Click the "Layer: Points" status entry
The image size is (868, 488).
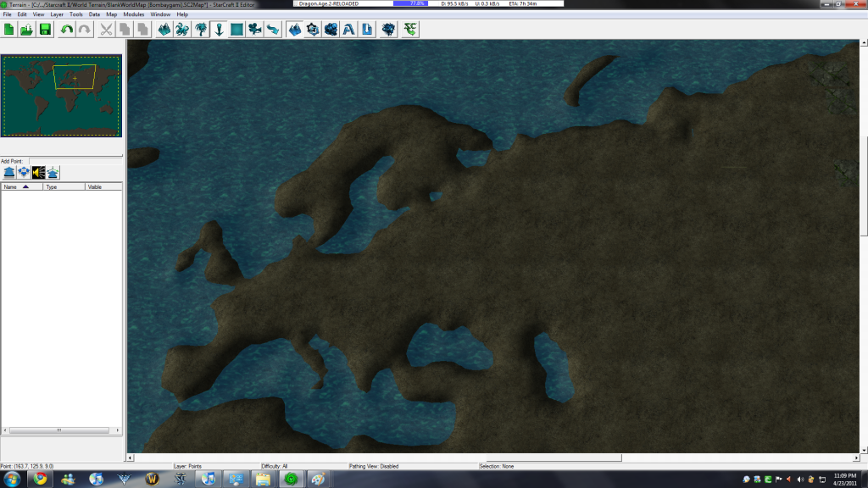[x=187, y=467]
